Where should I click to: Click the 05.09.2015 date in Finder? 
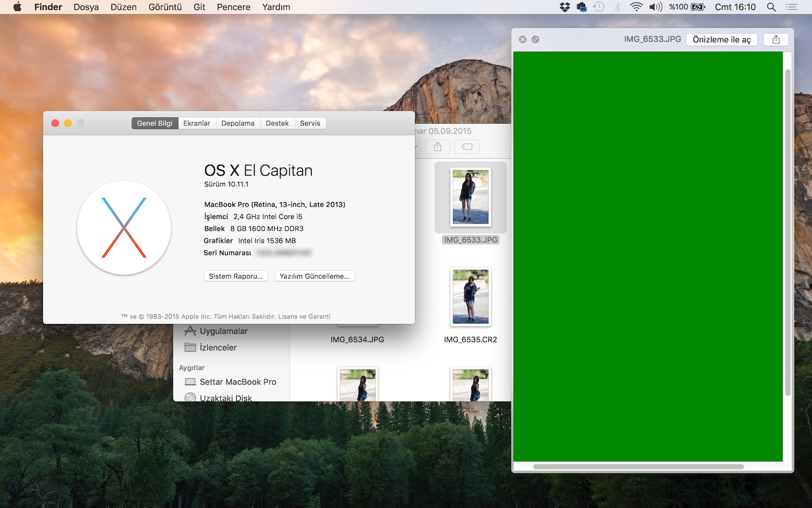pos(450,131)
